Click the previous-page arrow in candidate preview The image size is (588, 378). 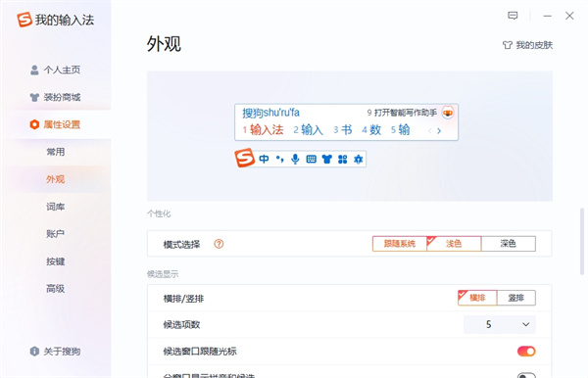pyautogui.click(x=430, y=131)
